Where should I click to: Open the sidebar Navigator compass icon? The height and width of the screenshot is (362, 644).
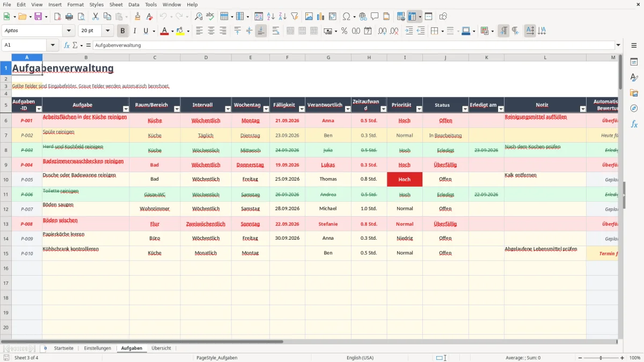coord(634,108)
